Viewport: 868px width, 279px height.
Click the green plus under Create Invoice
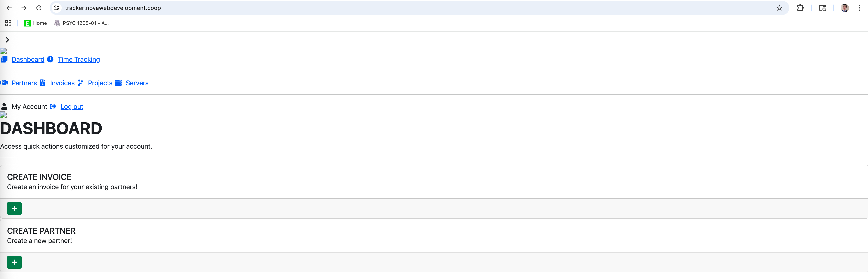[x=14, y=208]
